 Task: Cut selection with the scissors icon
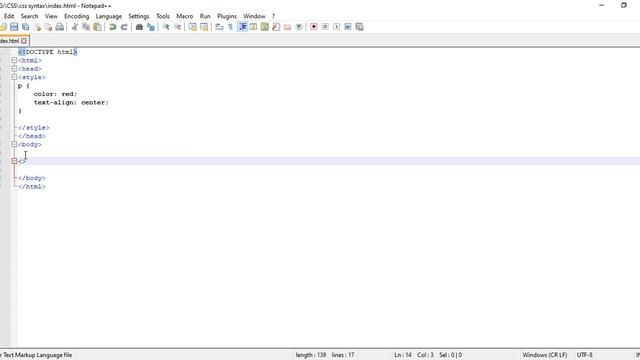[74, 27]
